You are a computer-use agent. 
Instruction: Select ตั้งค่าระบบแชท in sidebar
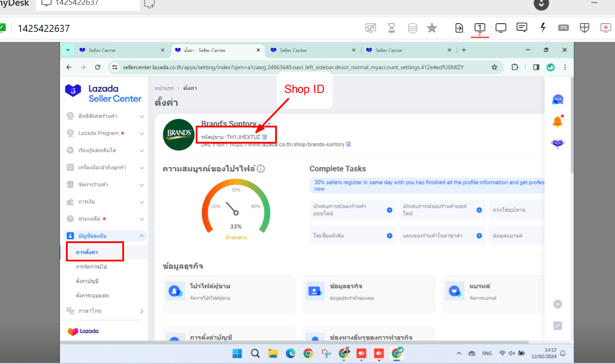[x=92, y=295]
